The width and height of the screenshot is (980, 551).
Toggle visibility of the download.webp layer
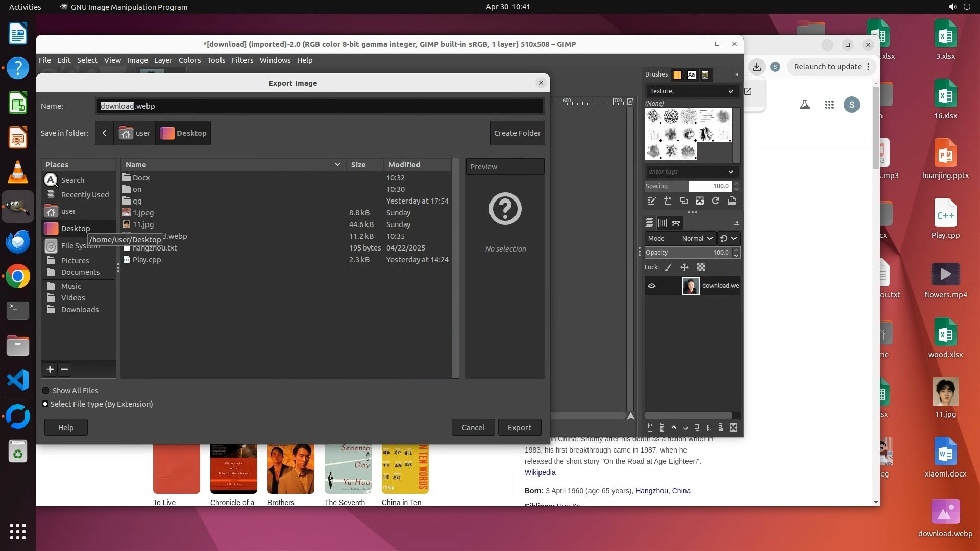(652, 286)
